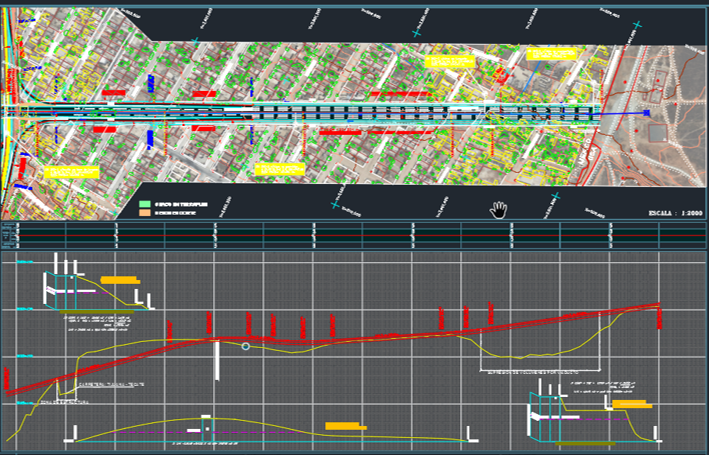The height and width of the screenshot is (455, 709).
Task: Select the blue square marker at alignment end
Action: 648,114
